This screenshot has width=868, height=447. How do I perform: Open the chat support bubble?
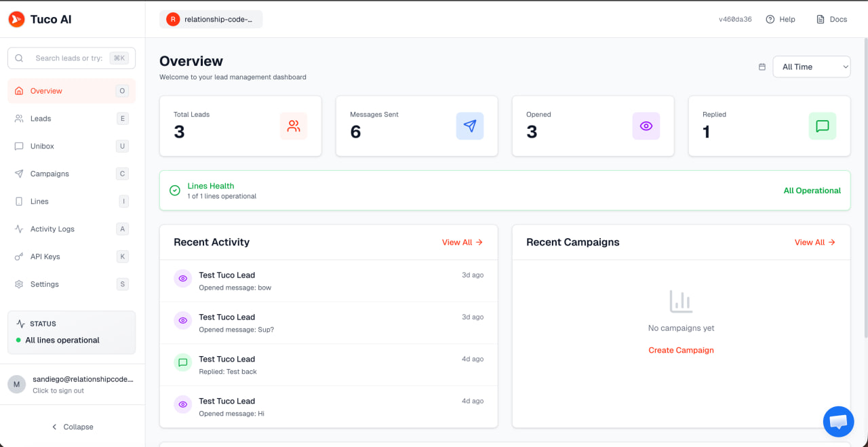[838, 421]
